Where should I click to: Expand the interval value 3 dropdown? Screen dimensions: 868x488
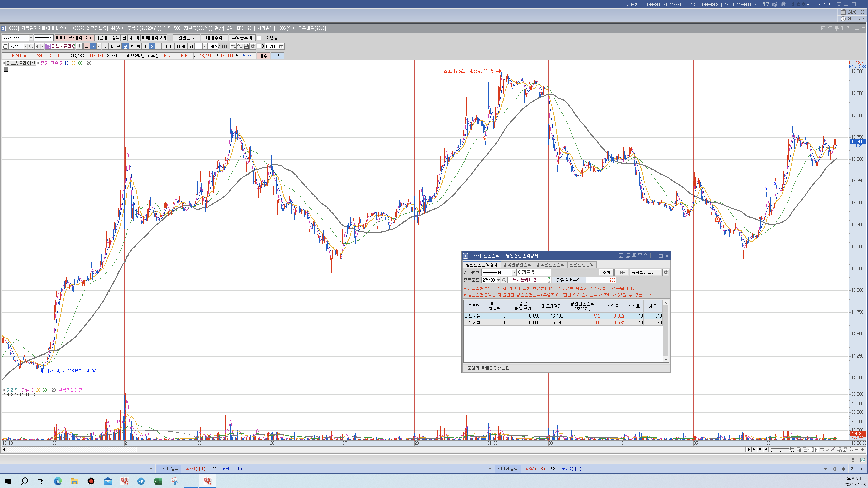pyautogui.click(x=205, y=46)
